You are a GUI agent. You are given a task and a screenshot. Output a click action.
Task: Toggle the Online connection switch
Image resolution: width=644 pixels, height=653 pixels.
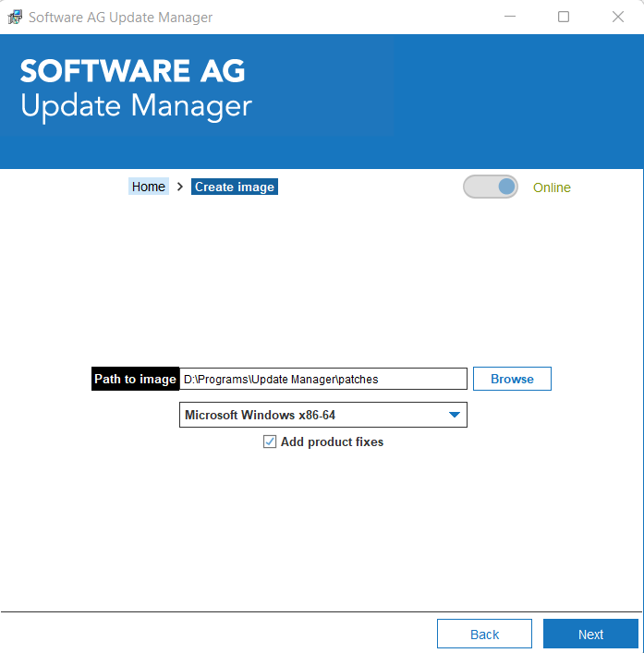[491, 187]
